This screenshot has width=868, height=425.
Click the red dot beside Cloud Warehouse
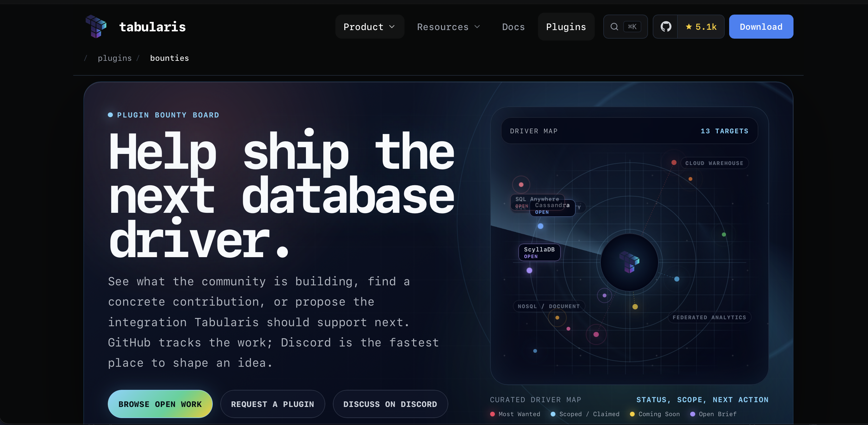[674, 162]
